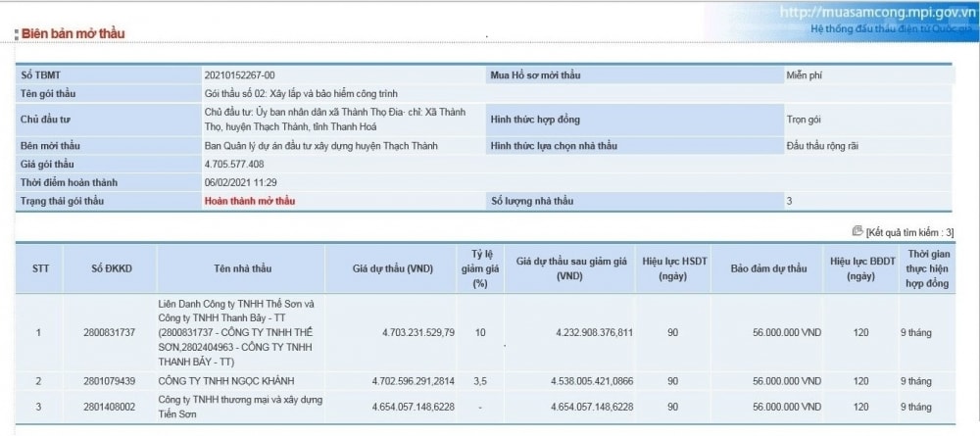Click the Giá dự thầu (VND) column header
The height and width of the screenshot is (436, 980).
392,268
